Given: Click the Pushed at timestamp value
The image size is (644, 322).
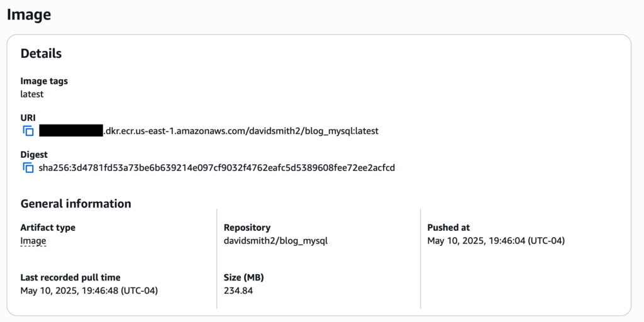Looking at the screenshot, I should click(496, 241).
